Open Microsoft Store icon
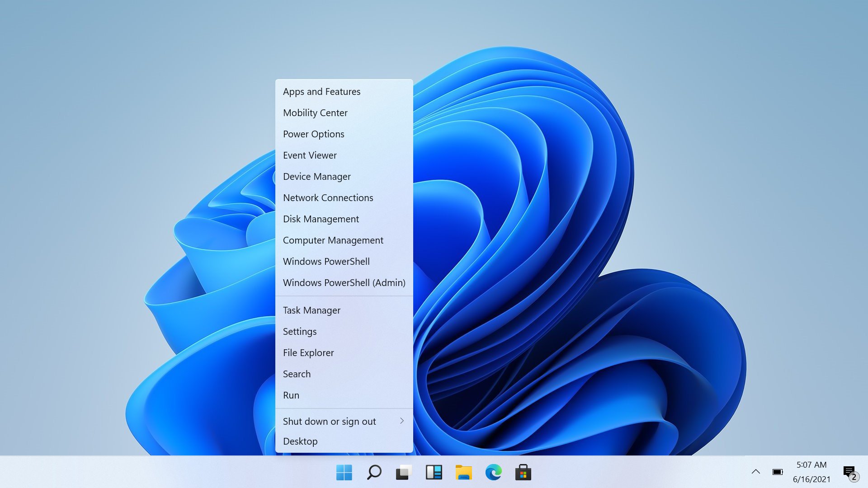The height and width of the screenshot is (488, 868). tap(524, 473)
